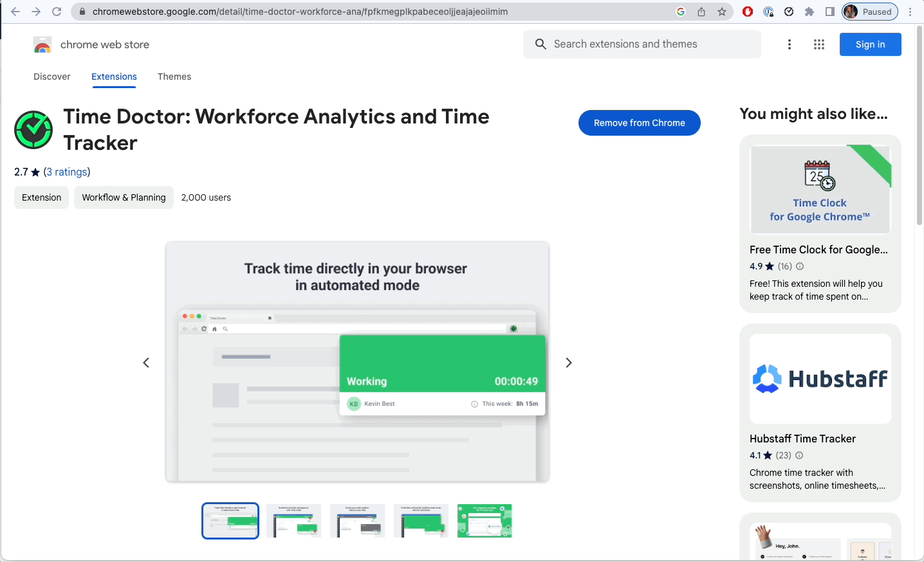924x562 pixels.
Task: Select the fifth green screenshot thumbnail
Action: (485, 521)
